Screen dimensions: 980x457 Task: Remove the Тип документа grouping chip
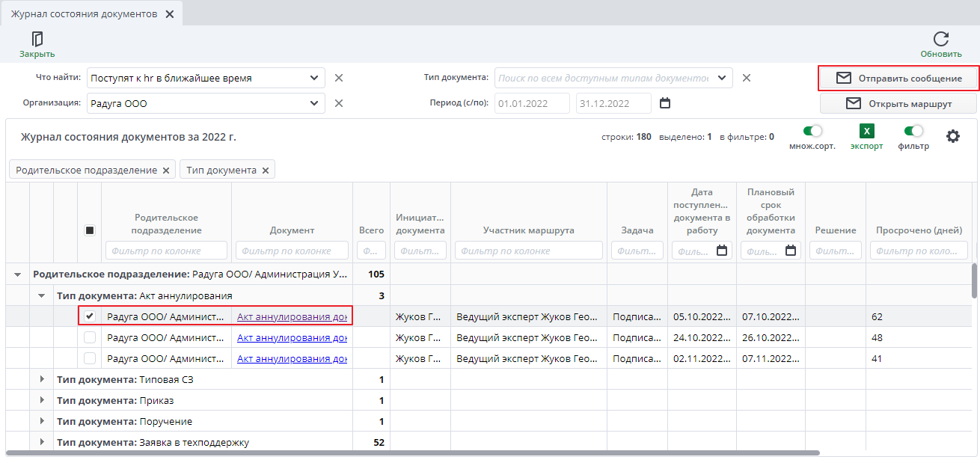click(266, 171)
